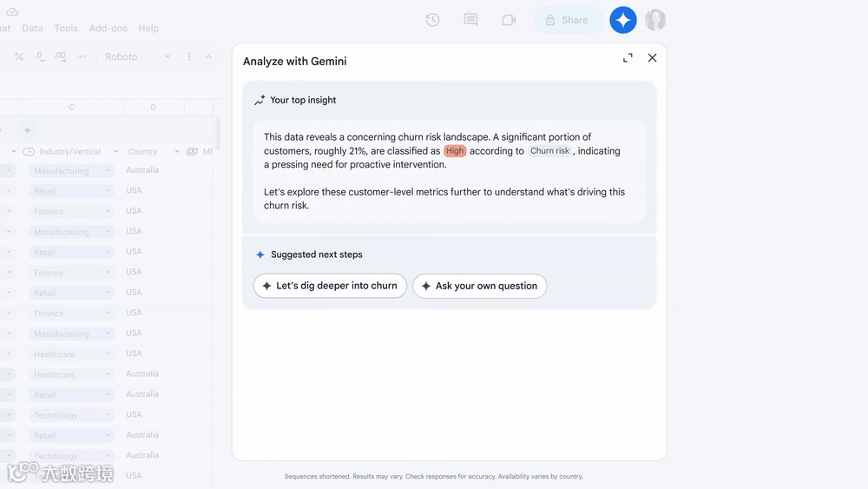Viewport: 868px width, 489px height.
Task: Open the comments icon in header
Action: click(470, 20)
